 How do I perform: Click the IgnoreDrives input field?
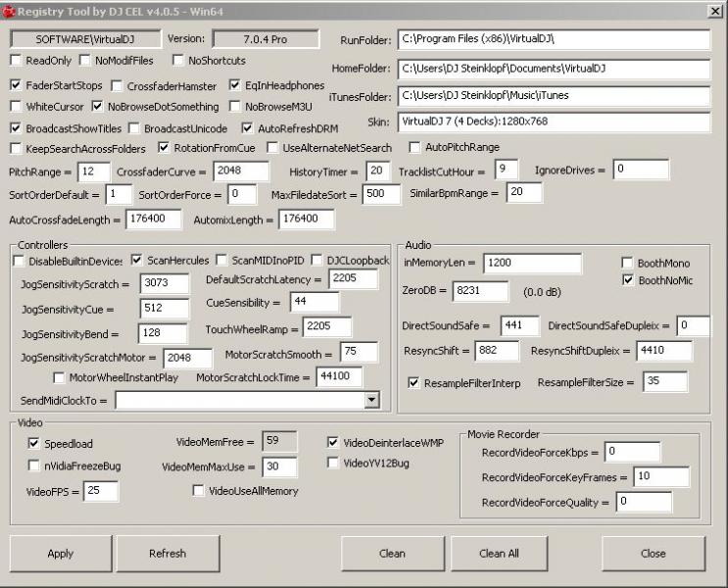click(x=641, y=170)
